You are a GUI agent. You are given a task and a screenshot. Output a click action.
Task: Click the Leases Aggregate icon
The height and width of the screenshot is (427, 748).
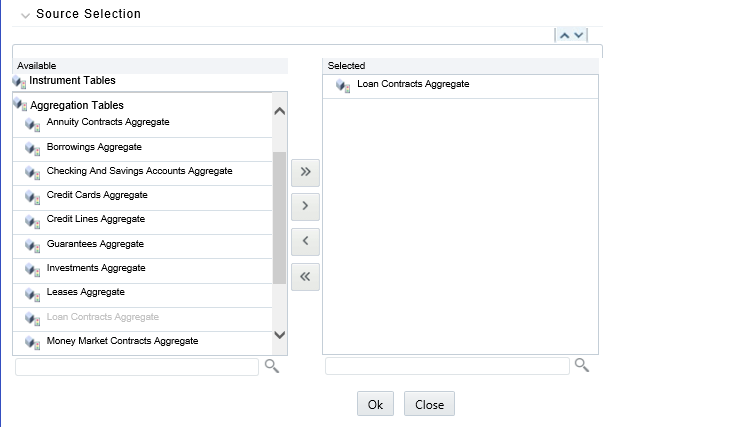(32, 294)
